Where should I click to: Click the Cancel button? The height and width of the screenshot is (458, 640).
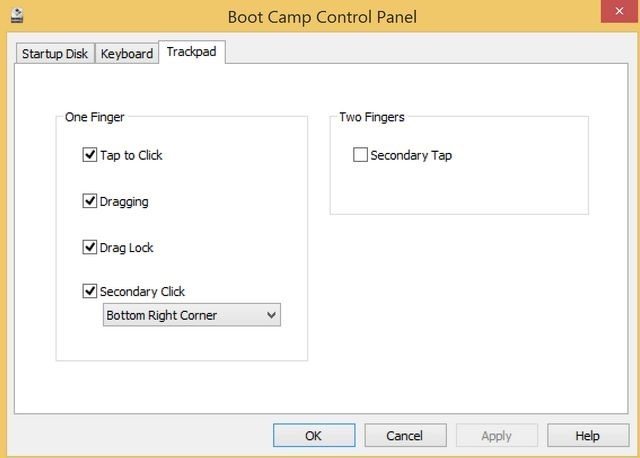point(405,436)
